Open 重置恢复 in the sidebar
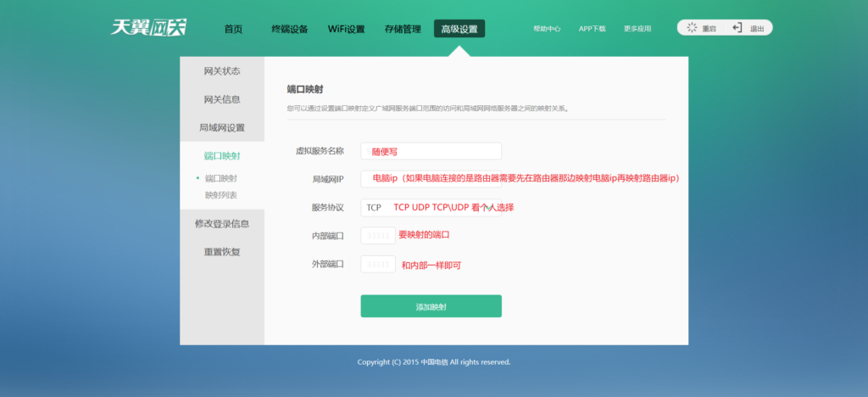Image resolution: width=868 pixels, height=397 pixels. (x=222, y=252)
